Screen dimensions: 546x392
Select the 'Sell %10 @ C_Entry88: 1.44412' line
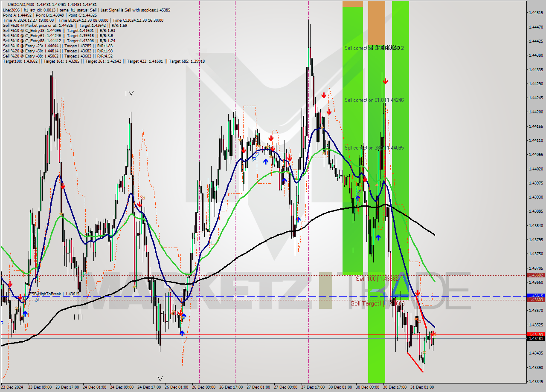59,40
